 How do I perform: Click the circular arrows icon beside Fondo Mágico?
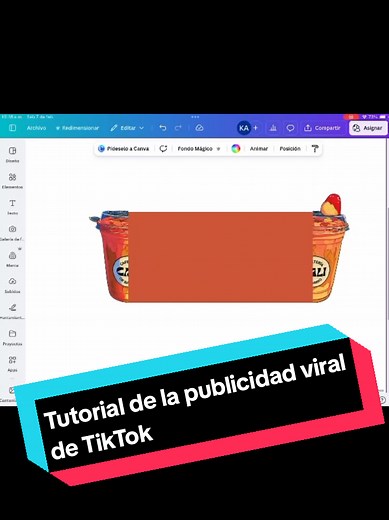(x=163, y=149)
